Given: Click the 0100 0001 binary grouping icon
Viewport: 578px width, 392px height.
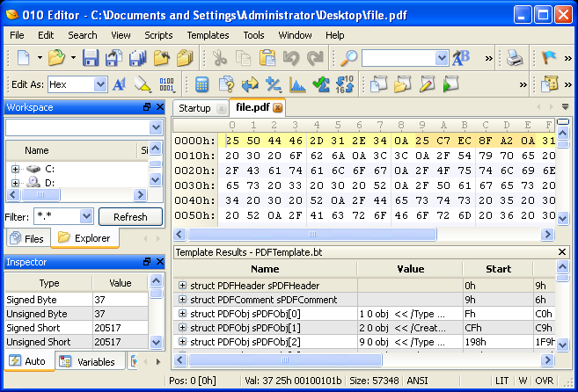Looking at the screenshot, I should (x=166, y=84).
